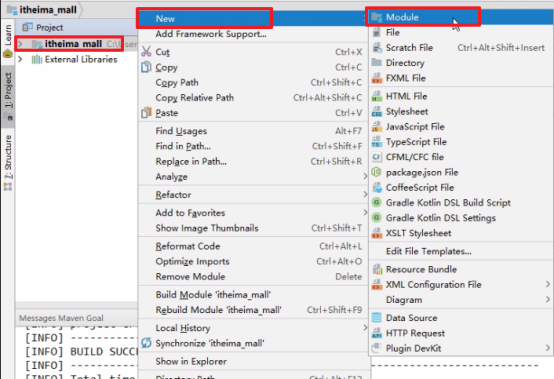The height and width of the screenshot is (379, 554).
Task: Click the package.json File icon
Action: pyautogui.click(x=377, y=172)
